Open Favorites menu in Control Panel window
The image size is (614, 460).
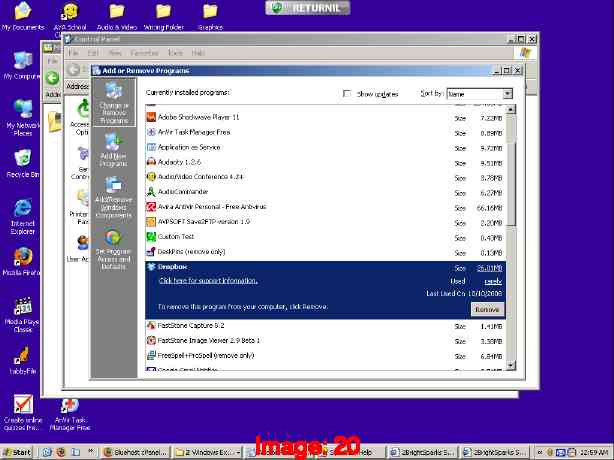coord(144,52)
